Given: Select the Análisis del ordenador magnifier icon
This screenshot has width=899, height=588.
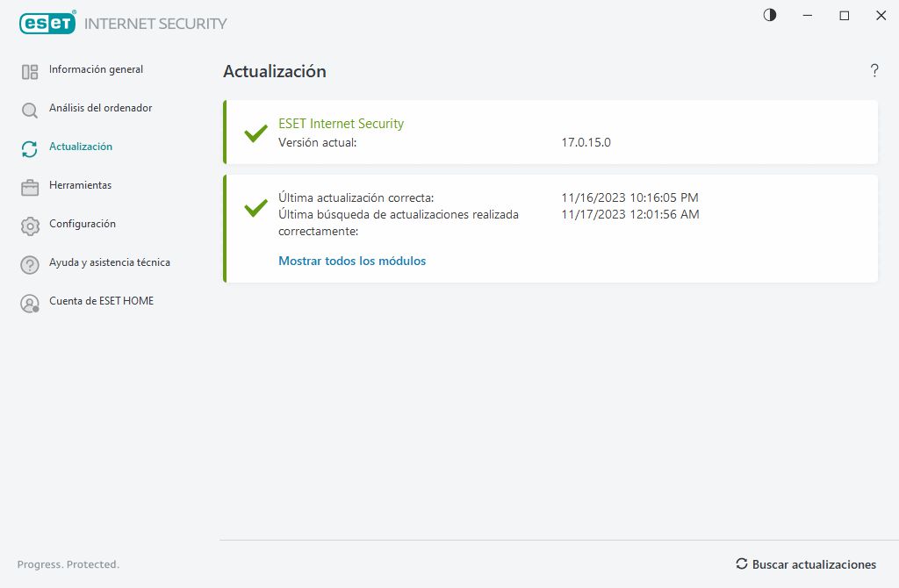Looking at the screenshot, I should tap(30, 110).
